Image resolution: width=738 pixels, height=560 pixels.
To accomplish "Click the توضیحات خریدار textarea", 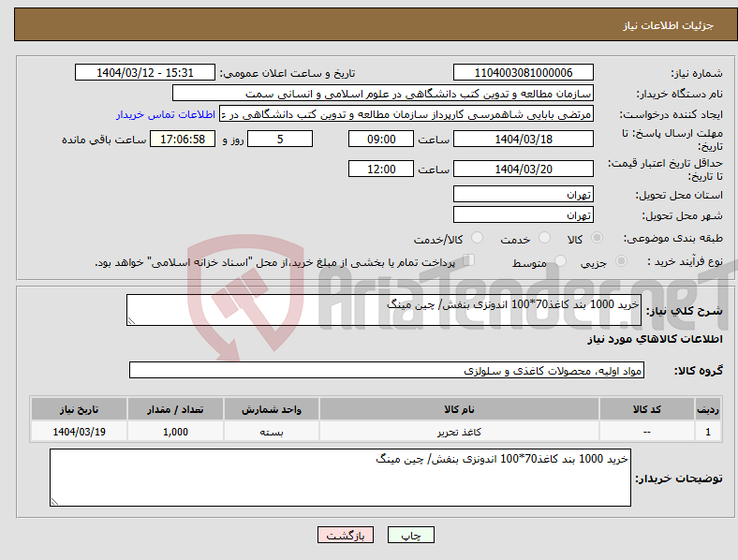I will pyautogui.click(x=340, y=478).
